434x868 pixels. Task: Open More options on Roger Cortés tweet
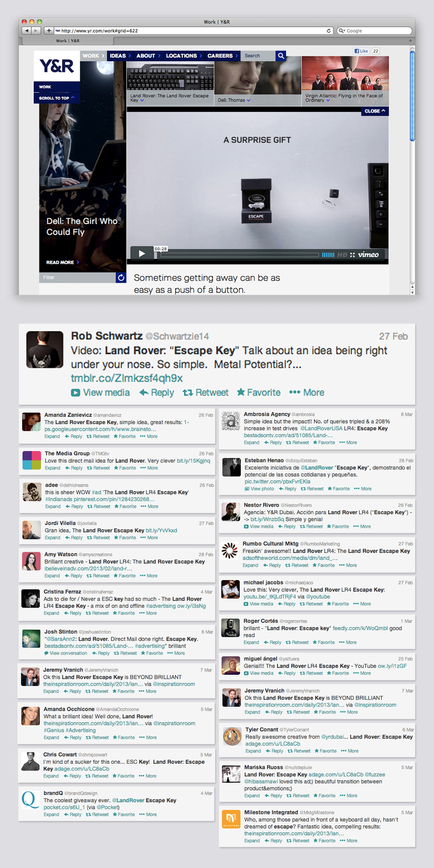point(348,642)
